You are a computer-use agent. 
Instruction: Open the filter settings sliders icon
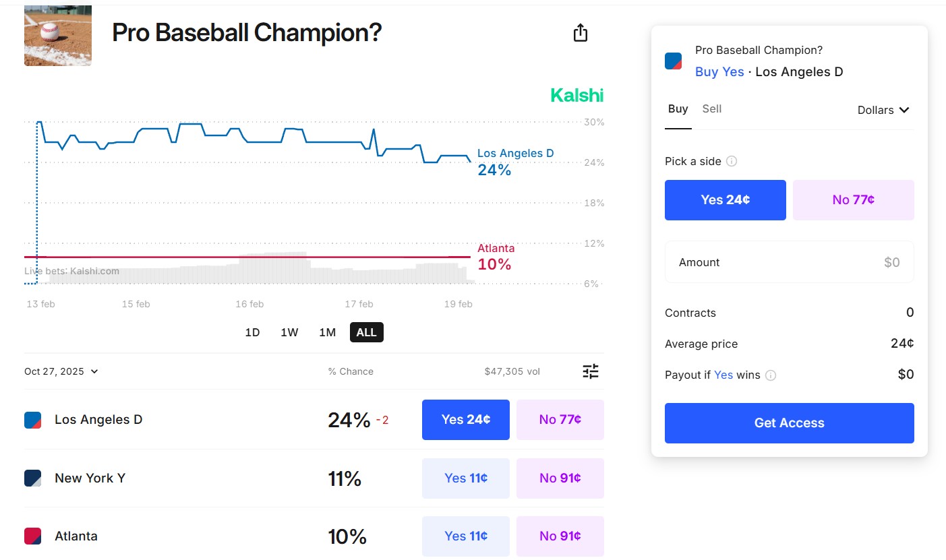[591, 371]
